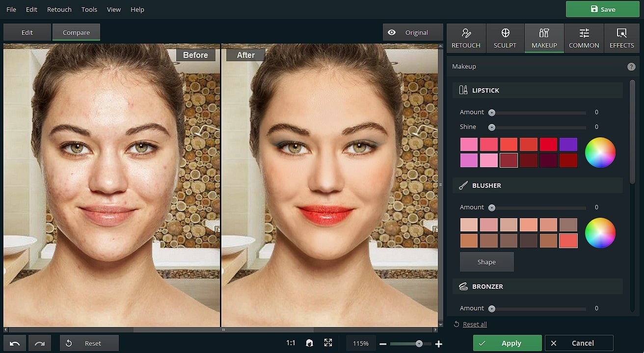The height and width of the screenshot is (353, 644).
Task: Click the Reset all link
Action: (475, 324)
